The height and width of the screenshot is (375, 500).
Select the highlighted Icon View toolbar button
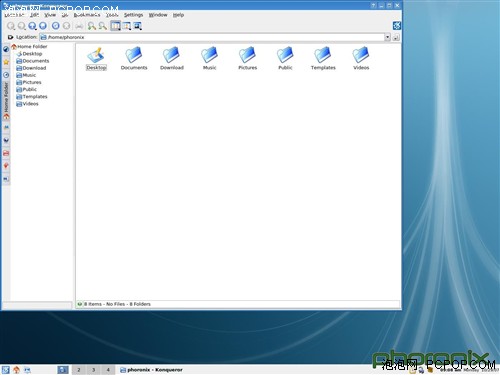point(115,26)
